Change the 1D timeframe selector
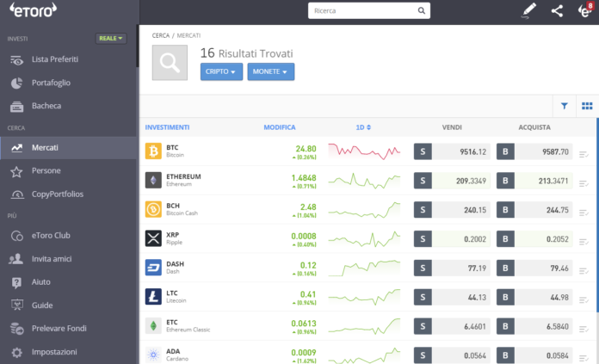 tap(363, 127)
